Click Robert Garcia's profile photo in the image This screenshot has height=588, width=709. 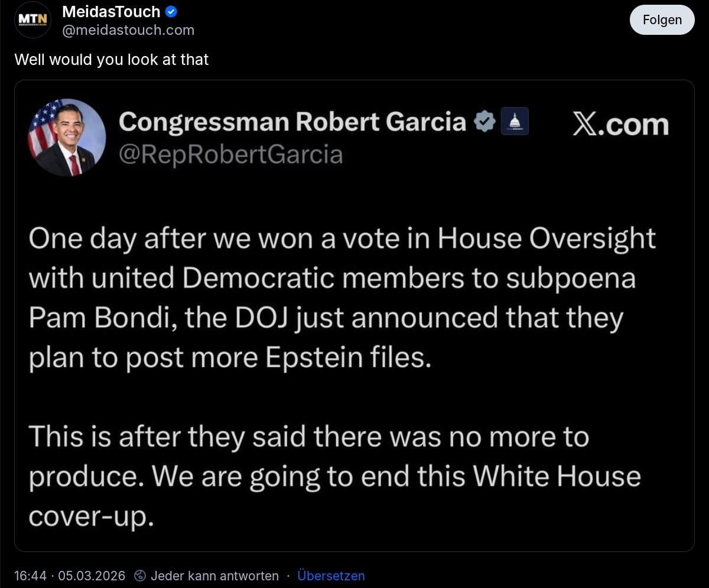tap(67, 138)
